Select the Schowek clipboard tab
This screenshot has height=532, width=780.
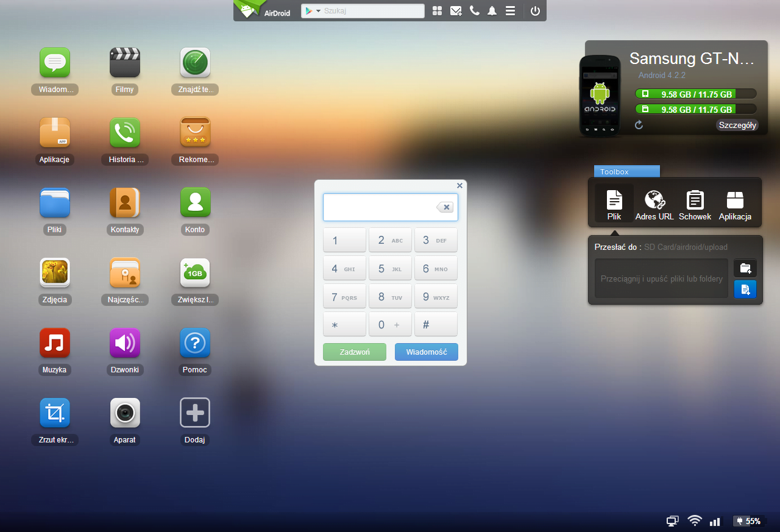coord(695,204)
